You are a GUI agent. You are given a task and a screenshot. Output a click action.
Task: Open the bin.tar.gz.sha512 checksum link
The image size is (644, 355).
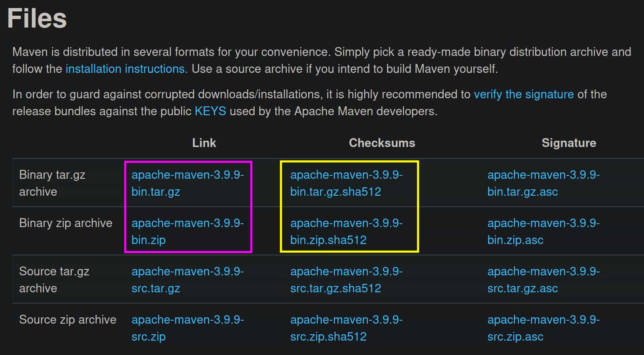pyautogui.click(x=347, y=183)
